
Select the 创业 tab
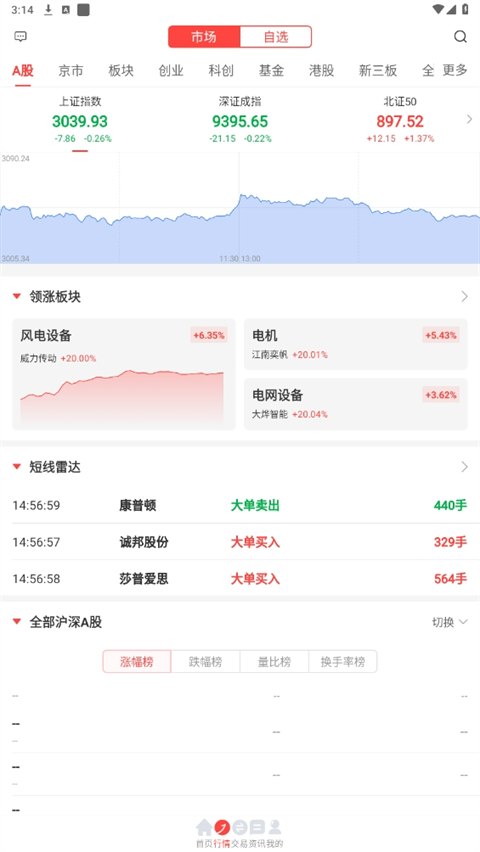171,70
